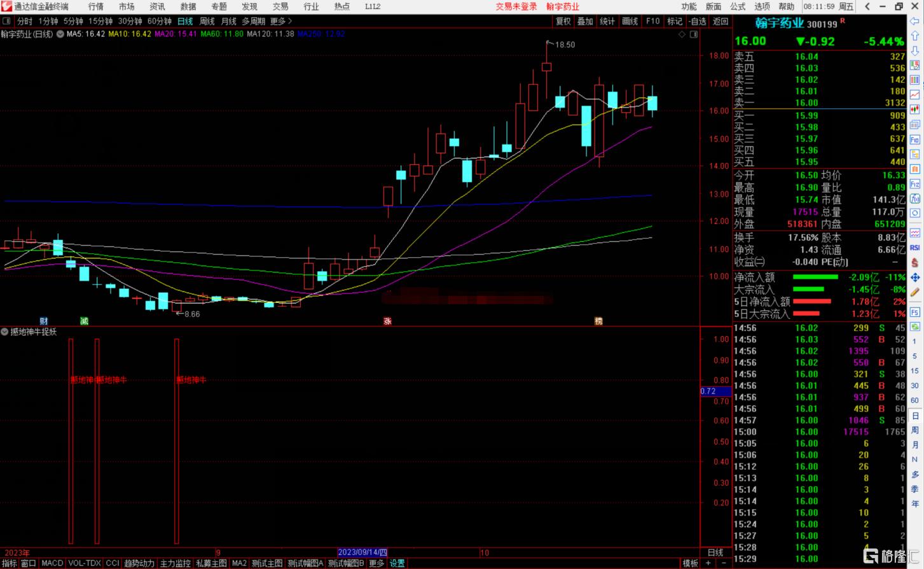Open the 数据 menu
This screenshot has height=569, width=924.
point(188,6)
